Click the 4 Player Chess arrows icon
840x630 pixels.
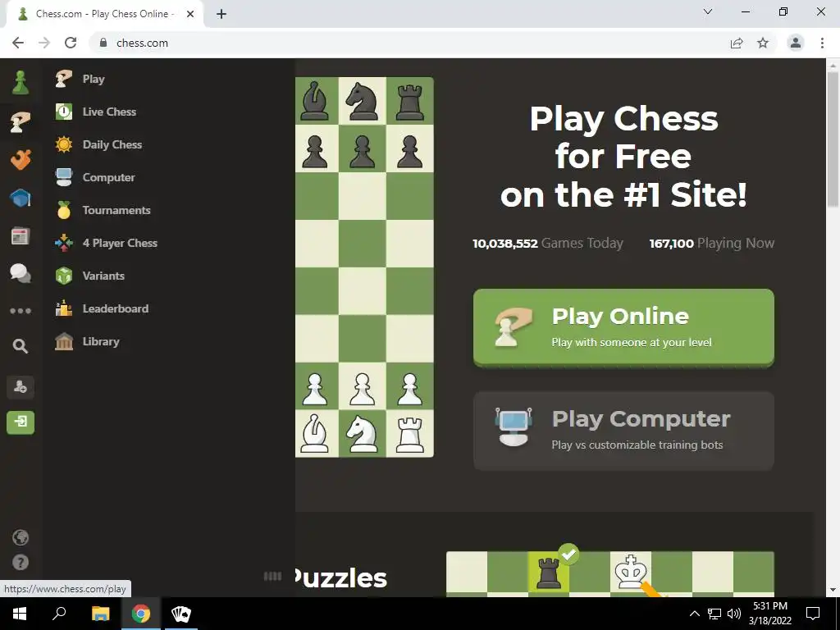64,243
